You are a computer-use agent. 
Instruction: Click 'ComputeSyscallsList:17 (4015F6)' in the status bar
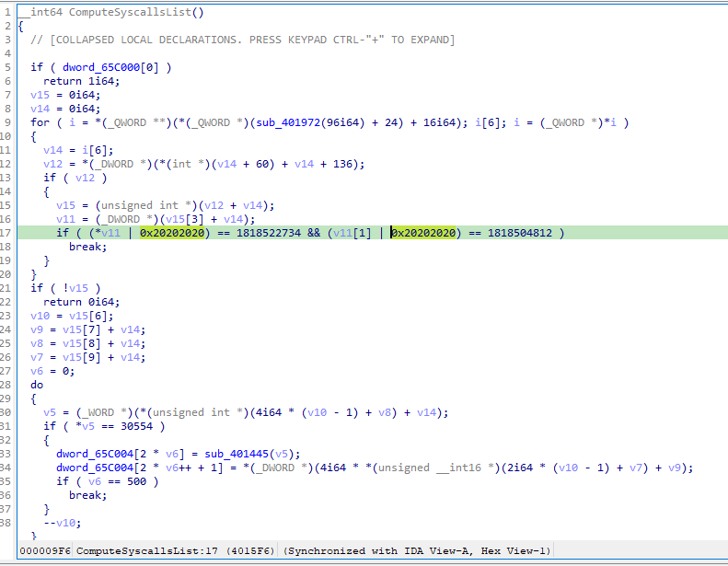(176, 551)
